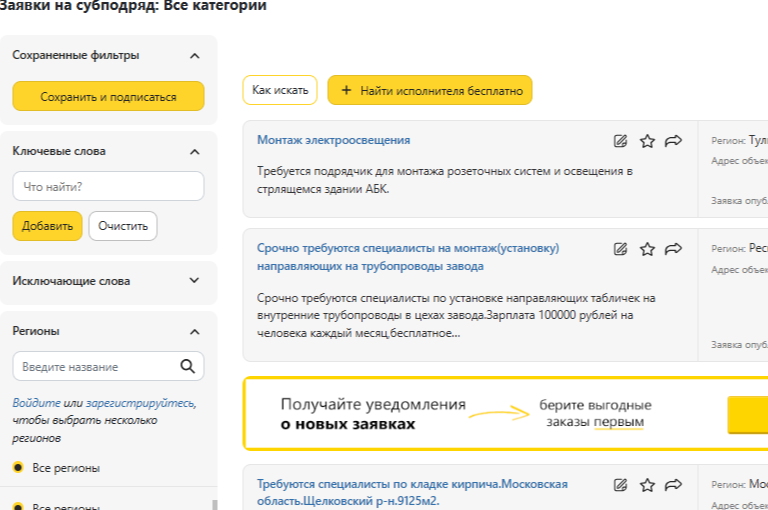The height and width of the screenshot is (510, 768).
Task: Star the Монтаж электроосвещения listing as favorite
Action: (647, 141)
